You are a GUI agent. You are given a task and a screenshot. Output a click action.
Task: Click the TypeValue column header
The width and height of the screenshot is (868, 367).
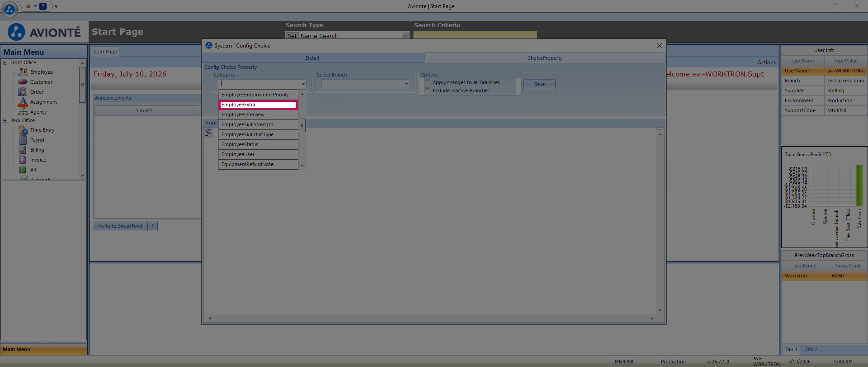tap(846, 61)
